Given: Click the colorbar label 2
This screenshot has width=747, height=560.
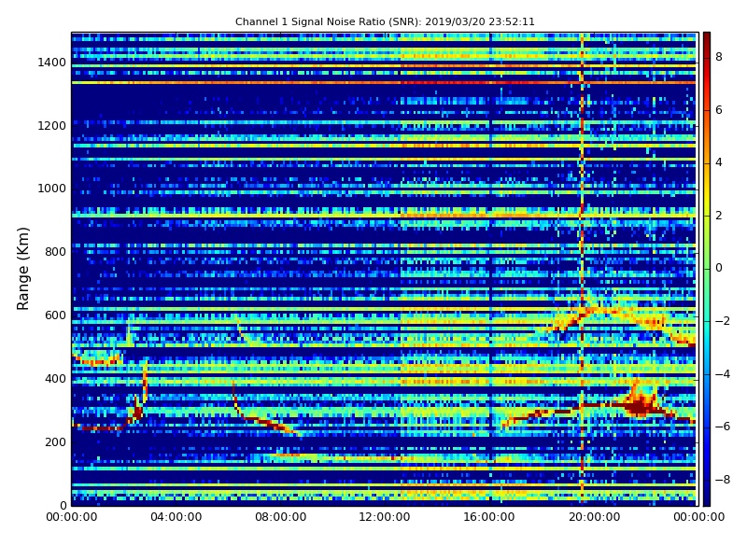Looking at the screenshot, I should [x=719, y=216].
